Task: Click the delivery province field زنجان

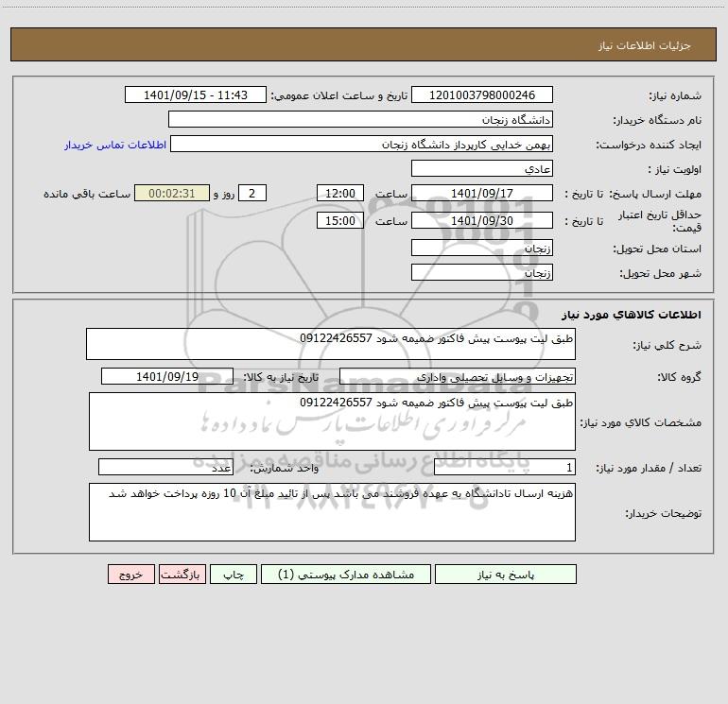Action: (482, 248)
